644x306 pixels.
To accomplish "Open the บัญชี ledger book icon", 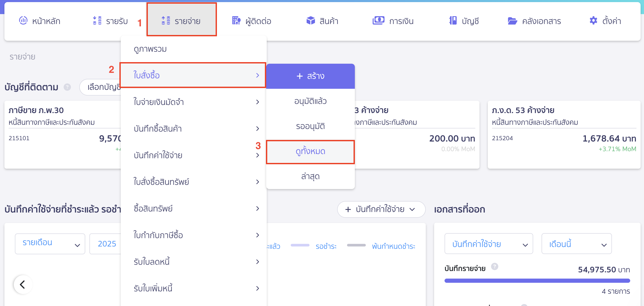I will point(453,20).
